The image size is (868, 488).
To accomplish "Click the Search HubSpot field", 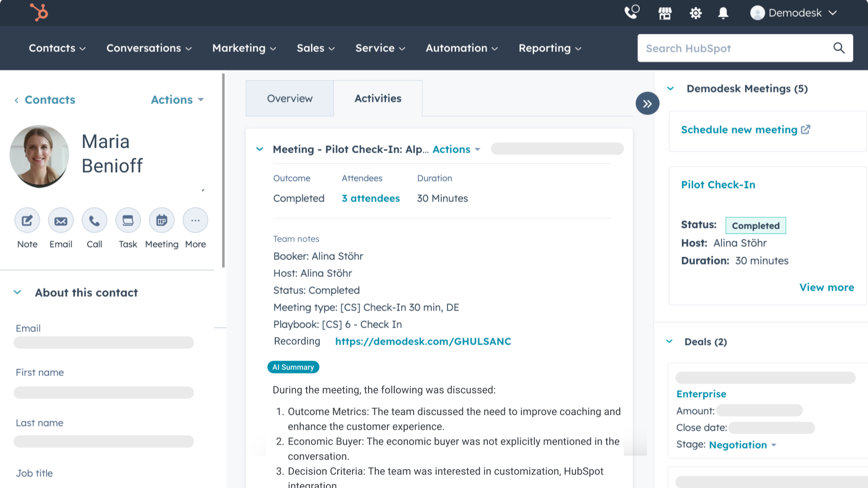I will tap(732, 48).
